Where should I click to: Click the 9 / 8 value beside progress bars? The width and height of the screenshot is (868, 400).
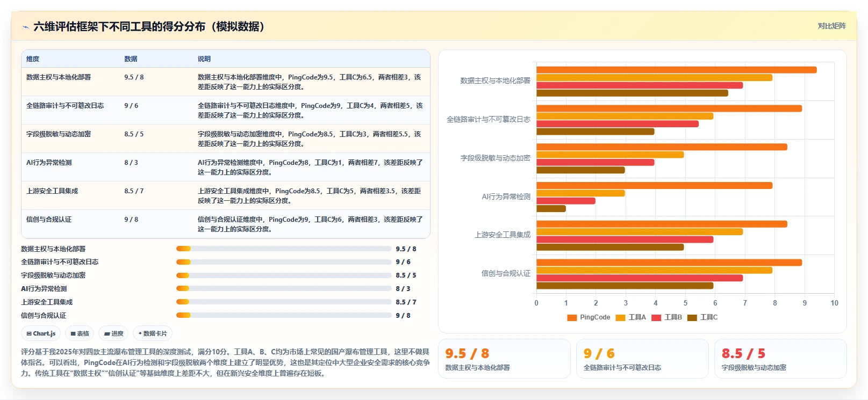click(403, 316)
